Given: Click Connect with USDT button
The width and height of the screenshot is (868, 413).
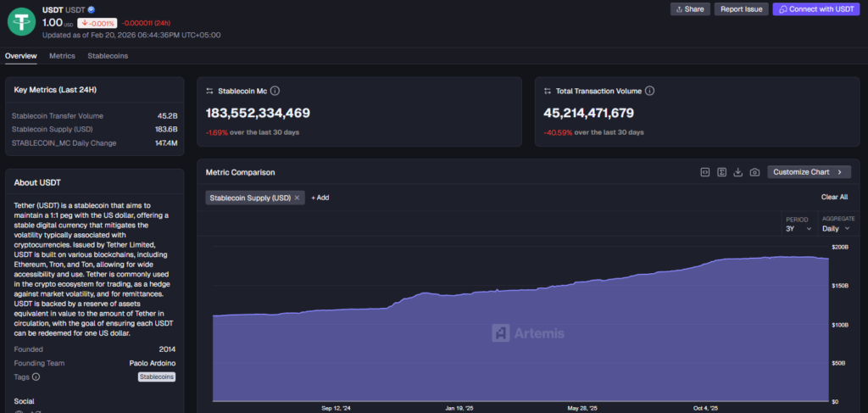Looking at the screenshot, I should pos(815,8).
